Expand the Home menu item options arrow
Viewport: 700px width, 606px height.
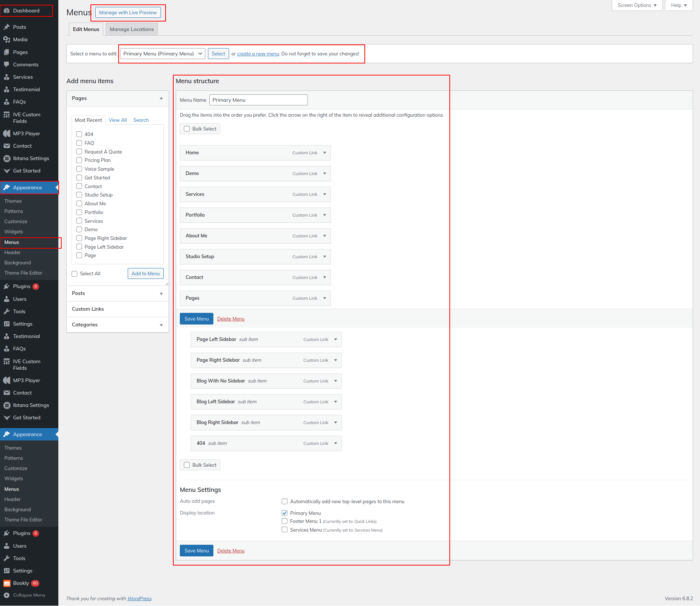[325, 153]
